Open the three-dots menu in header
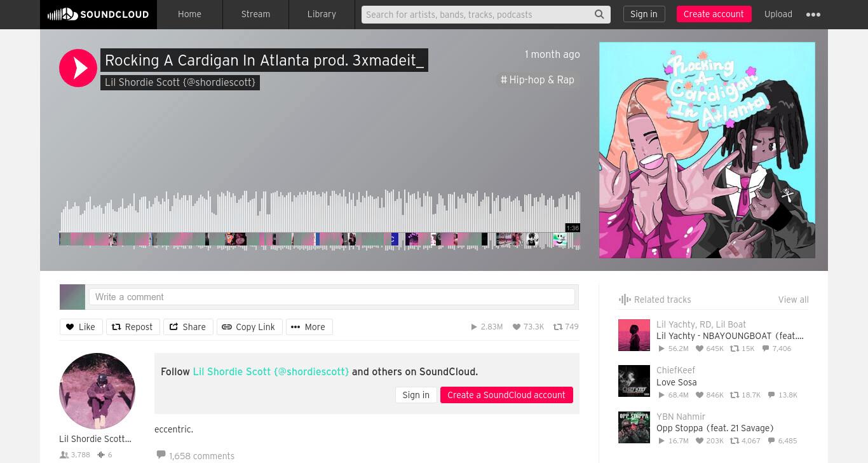This screenshot has width=868, height=463. coord(813,14)
